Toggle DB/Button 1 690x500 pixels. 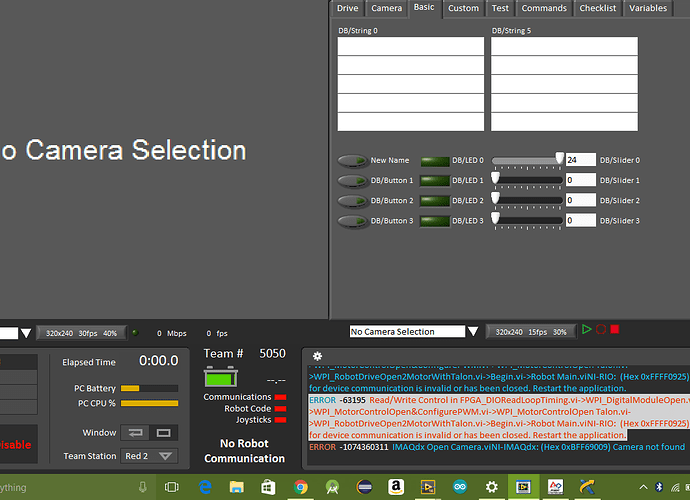click(x=352, y=180)
